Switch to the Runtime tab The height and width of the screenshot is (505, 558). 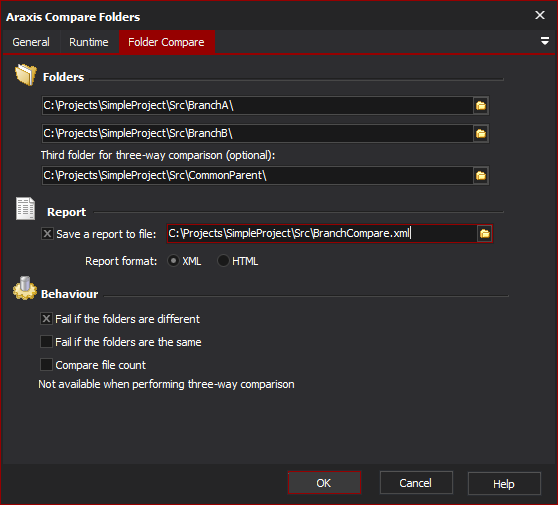tap(89, 42)
